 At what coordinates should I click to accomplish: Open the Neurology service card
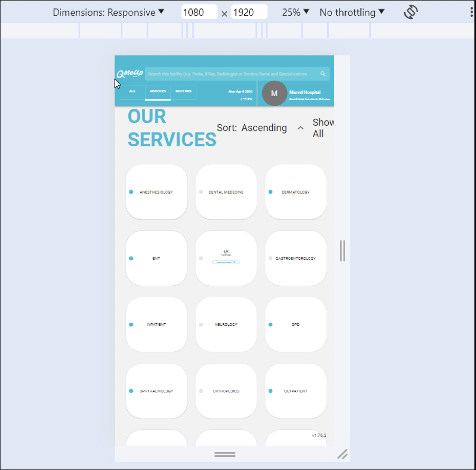point(226,324)
